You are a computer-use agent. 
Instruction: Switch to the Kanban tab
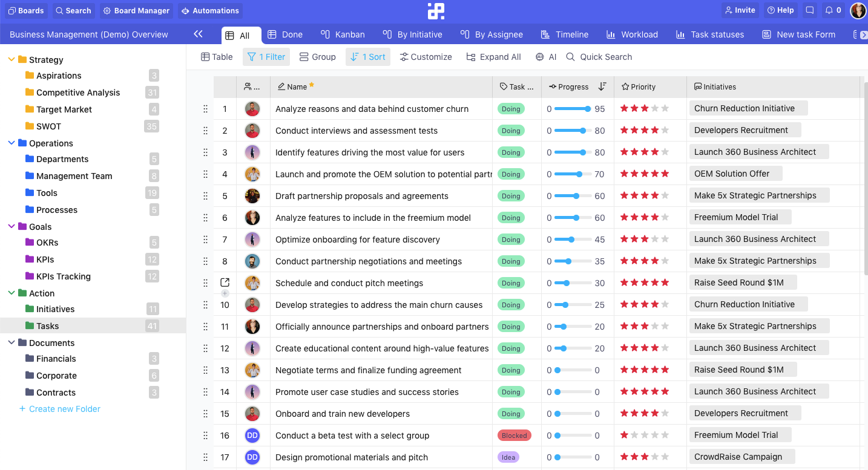pyautogui.click(x=343, y=34)
